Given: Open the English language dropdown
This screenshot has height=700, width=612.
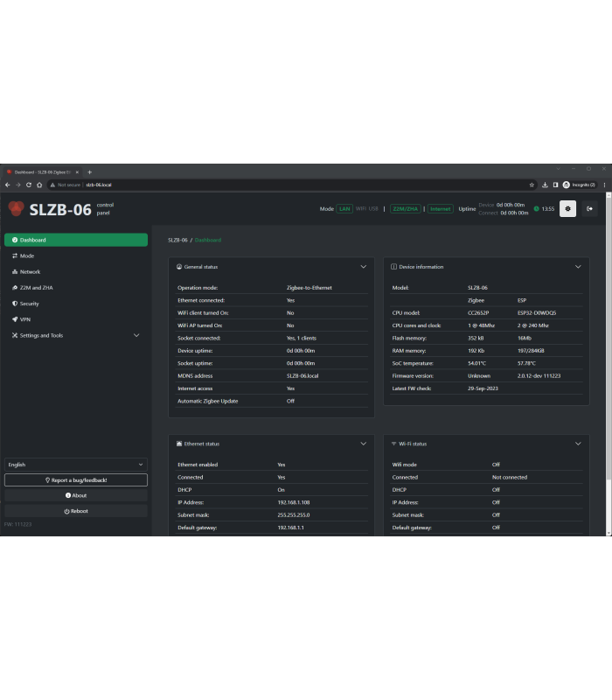Looking at the screenshot, I should [x=75, y=465].
